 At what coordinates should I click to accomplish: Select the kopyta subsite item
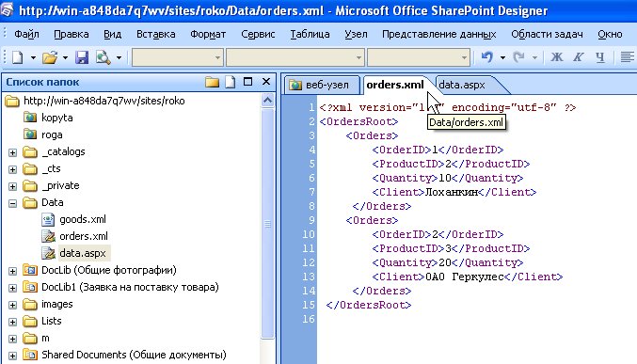click(x=56, y=118)
